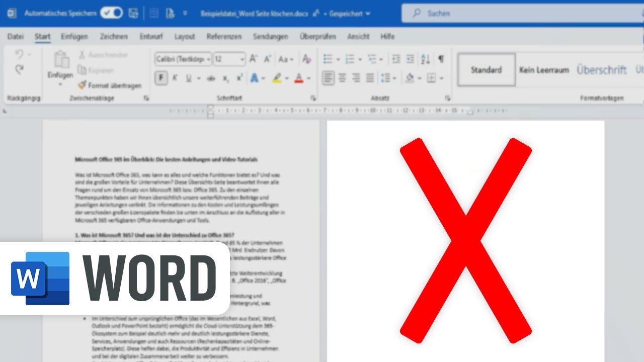This screenshot has width=644, height=362.
Task: Open the Schriftart dialog launcher
Action: tap(313, 99)
